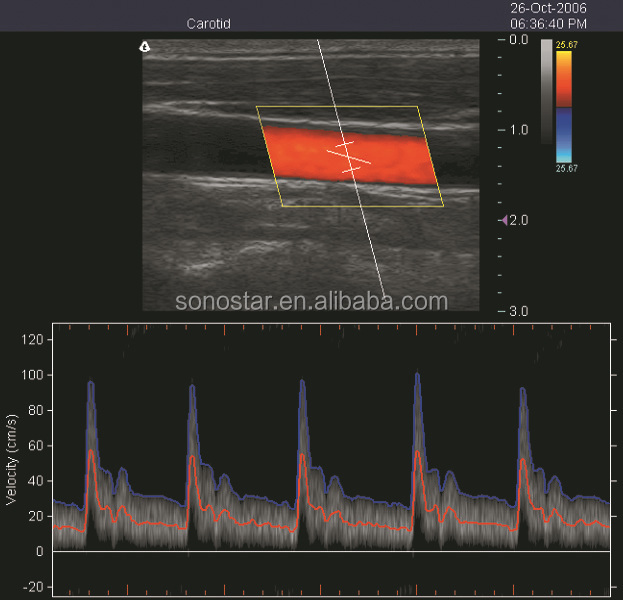The height and width of the screenshot is (600, 623).
Task: Click the probe orientation marker icon
Action: point(145,47)
